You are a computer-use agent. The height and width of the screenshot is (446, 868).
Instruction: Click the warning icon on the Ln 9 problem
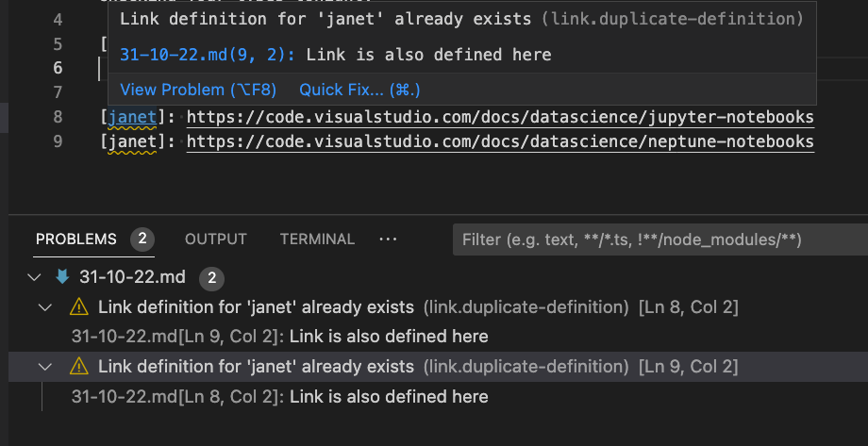point(78,366)
